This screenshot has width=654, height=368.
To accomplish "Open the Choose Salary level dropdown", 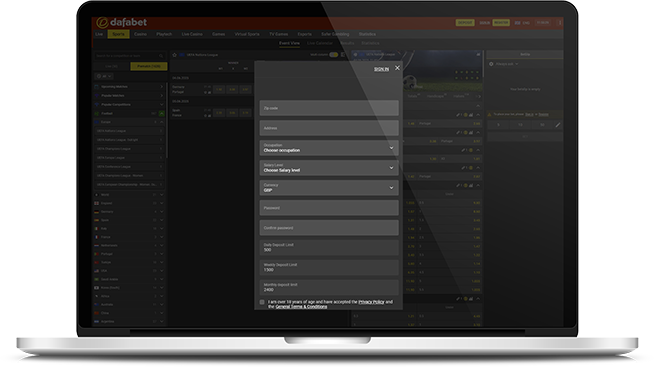I will click(x=329, y=168).
